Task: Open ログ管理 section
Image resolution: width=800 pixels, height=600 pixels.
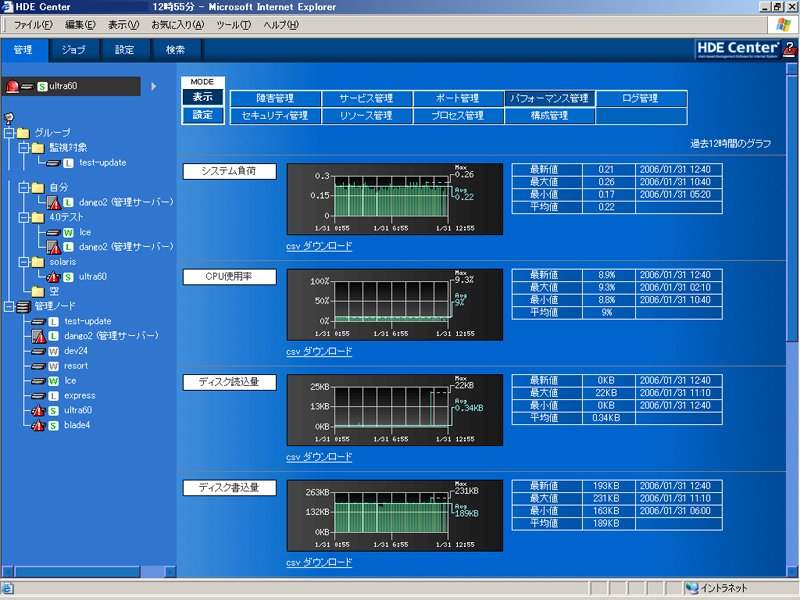Action: click(641, 98)
